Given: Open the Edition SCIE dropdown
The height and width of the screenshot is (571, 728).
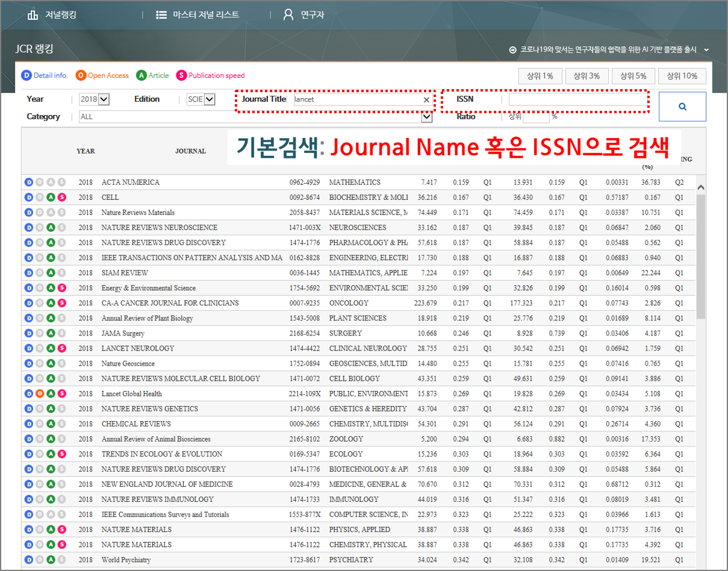Looking at the screenshot, I should click(209, 99).
